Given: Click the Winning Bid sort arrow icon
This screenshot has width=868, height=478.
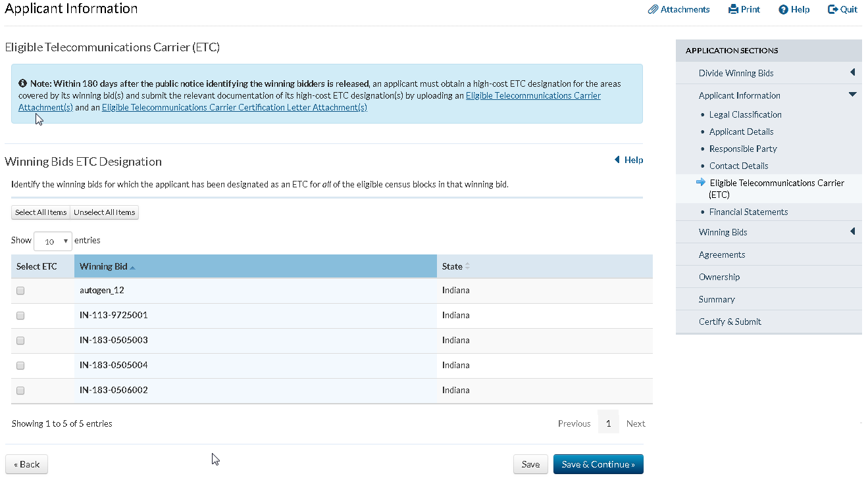Looking at the screenshot, I should coord(132,267).
